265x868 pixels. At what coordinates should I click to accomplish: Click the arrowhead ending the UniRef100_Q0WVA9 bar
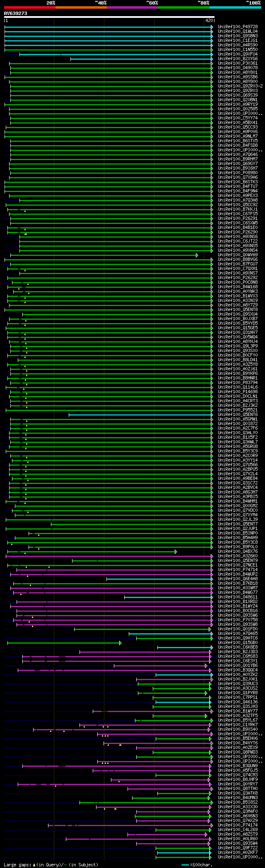tap(197, 255)
